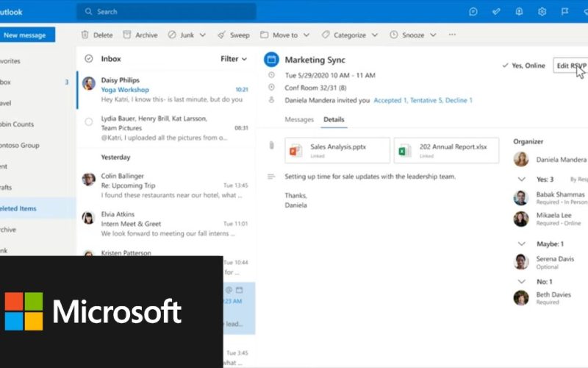
Task: Click Daniela Mandera organizer avatar
Action: pyautogui.click(x=521, y=159)
